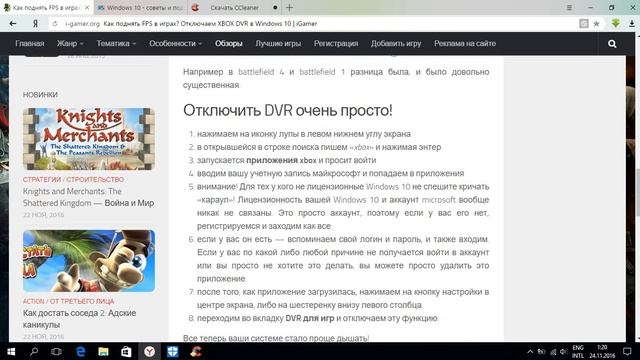The height and width of the screenshot is (360, 640).
Task: Open the green download arrow extension icon
Action: click(x=616, y=24)
